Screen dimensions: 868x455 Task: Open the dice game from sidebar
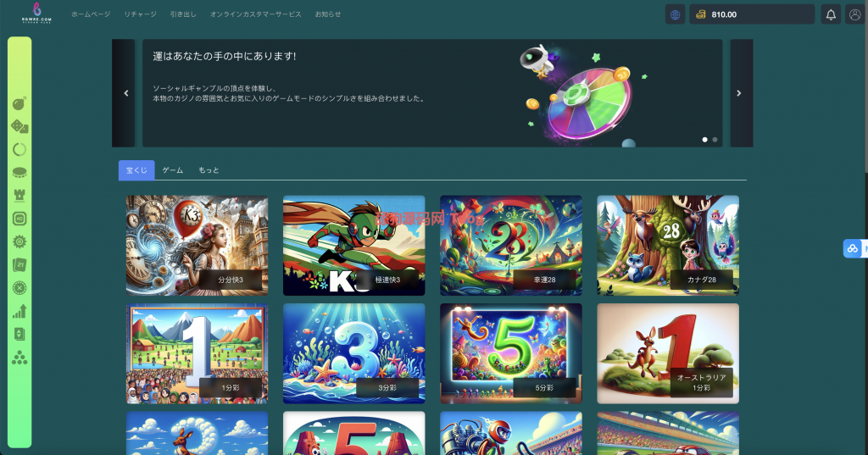coord(19,127)
